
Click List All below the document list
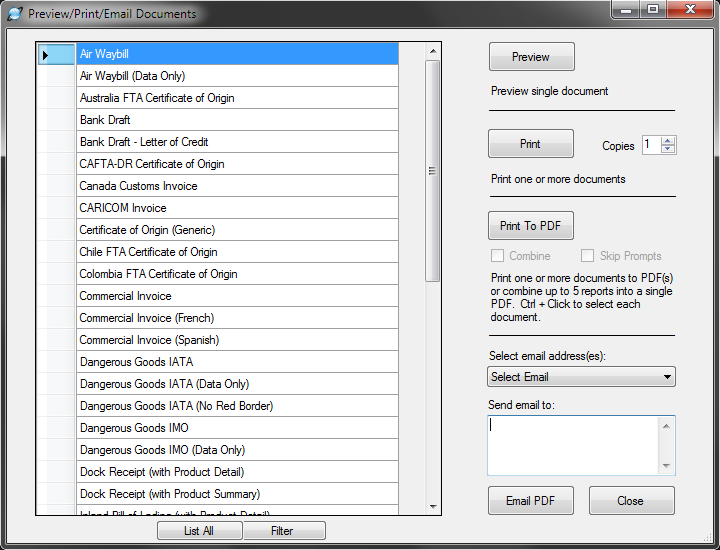pyautogui.click(x=199, y=531)
